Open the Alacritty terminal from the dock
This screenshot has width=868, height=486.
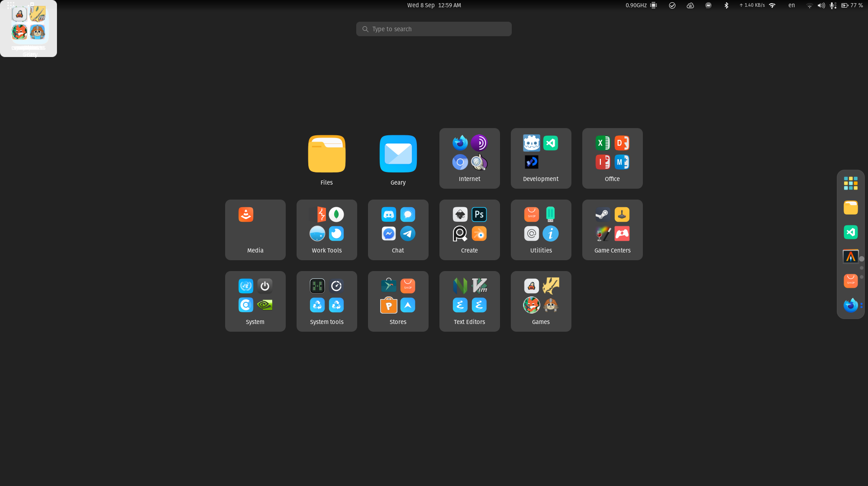coord(851,257)
